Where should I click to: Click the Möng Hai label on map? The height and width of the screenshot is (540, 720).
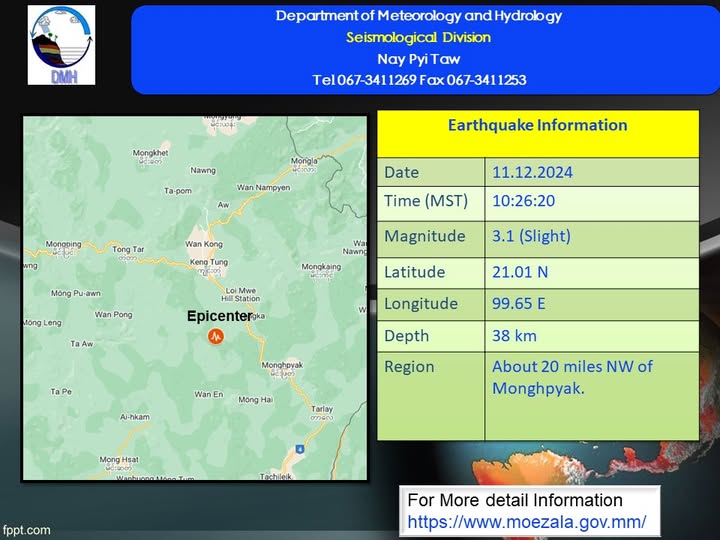tap(255, 400)
